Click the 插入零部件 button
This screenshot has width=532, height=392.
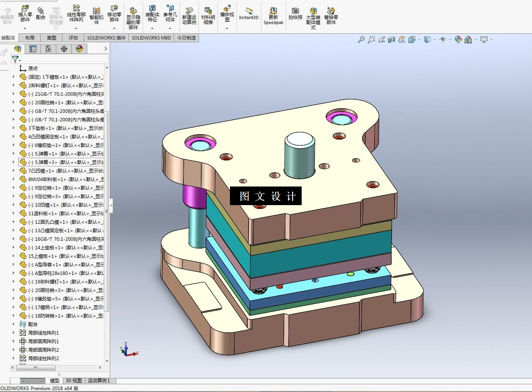tap(25, 14)
